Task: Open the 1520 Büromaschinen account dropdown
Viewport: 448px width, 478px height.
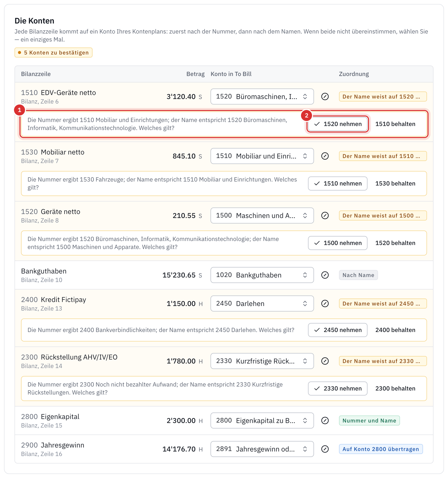Action: coord(262,96)
